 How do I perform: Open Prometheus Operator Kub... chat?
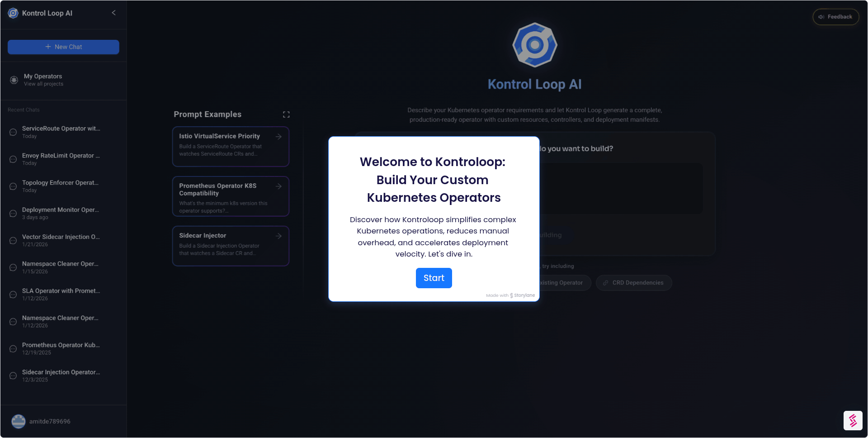(63, 349)
